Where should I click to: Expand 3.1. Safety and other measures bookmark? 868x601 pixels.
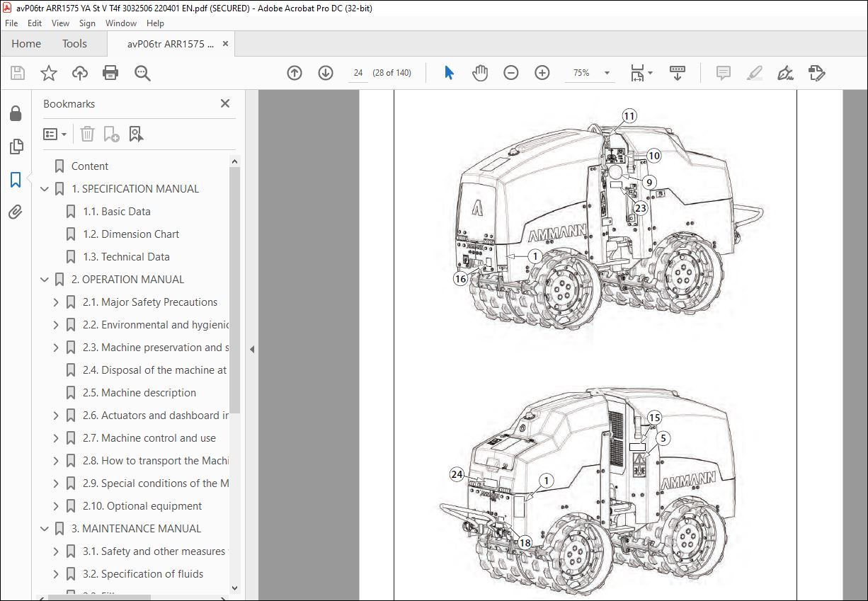pos(56,551)
